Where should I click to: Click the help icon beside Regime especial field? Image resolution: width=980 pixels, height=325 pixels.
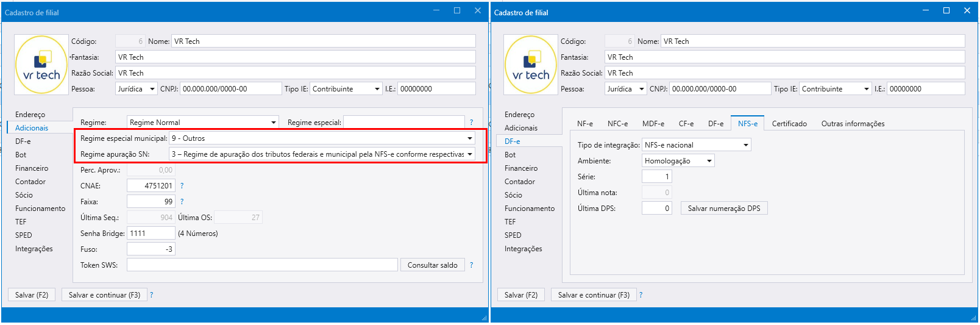click(471, 123)
